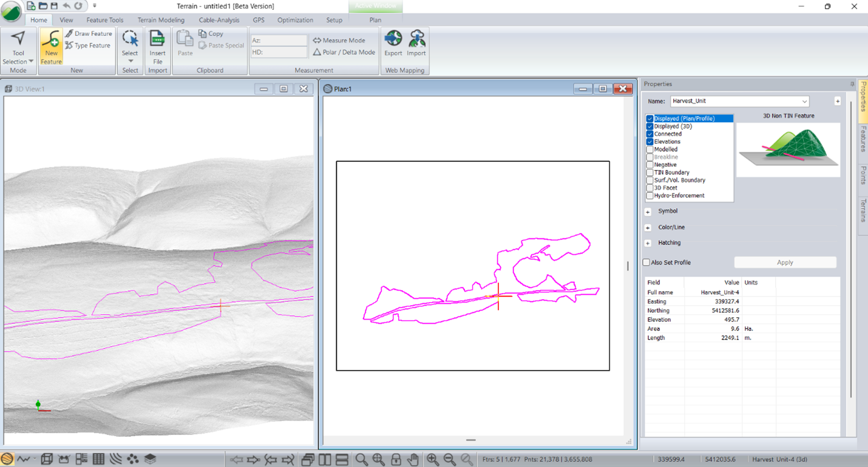Click the Insert File import icon
The image size is (868, 467).
pyautogui.click(x=157, y=47)
